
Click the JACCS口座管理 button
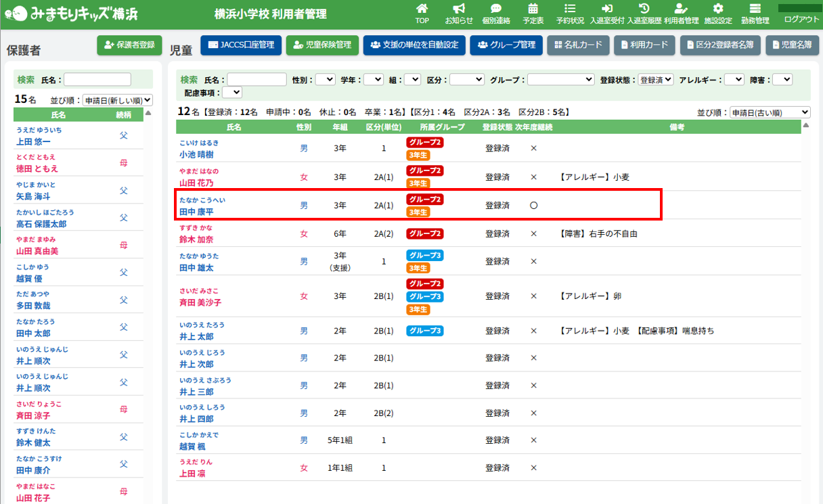[240, 45]
